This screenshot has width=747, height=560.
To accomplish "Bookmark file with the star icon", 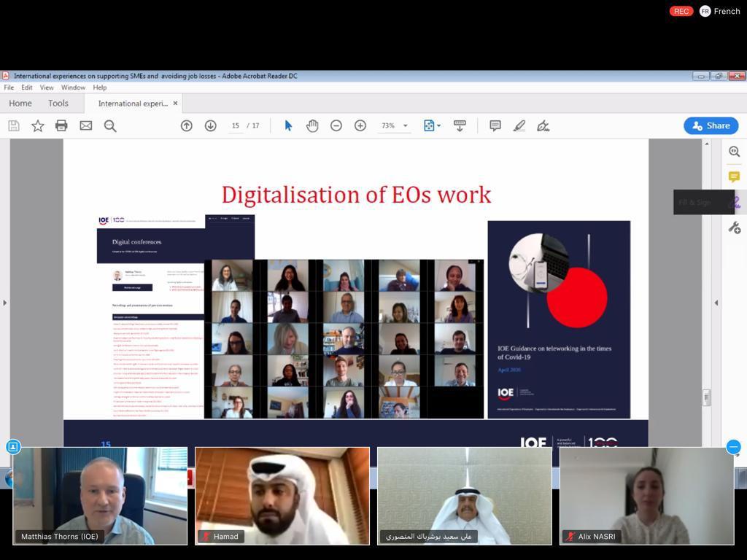I will (37, 125).
